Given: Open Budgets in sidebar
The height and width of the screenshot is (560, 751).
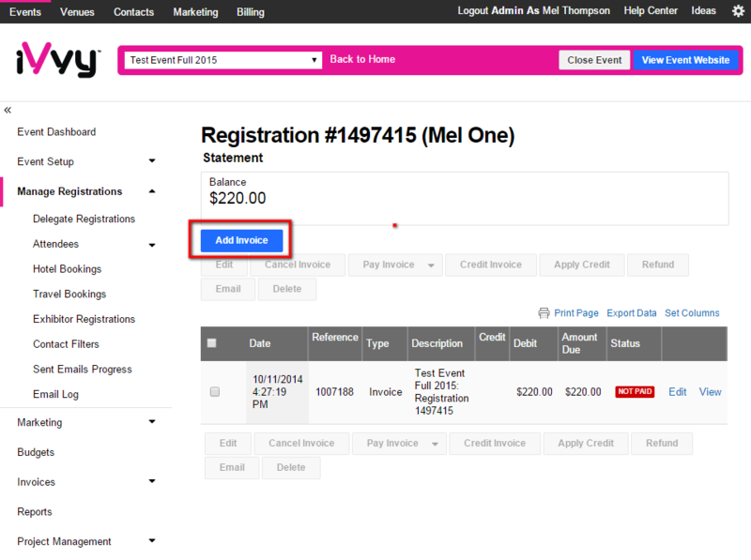Looking at the screenshot, I should (x=36, y=452).
